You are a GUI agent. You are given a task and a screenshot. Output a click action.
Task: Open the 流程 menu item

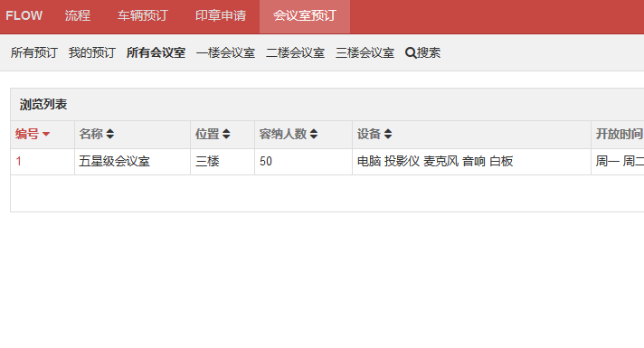(x=77, y=15)
